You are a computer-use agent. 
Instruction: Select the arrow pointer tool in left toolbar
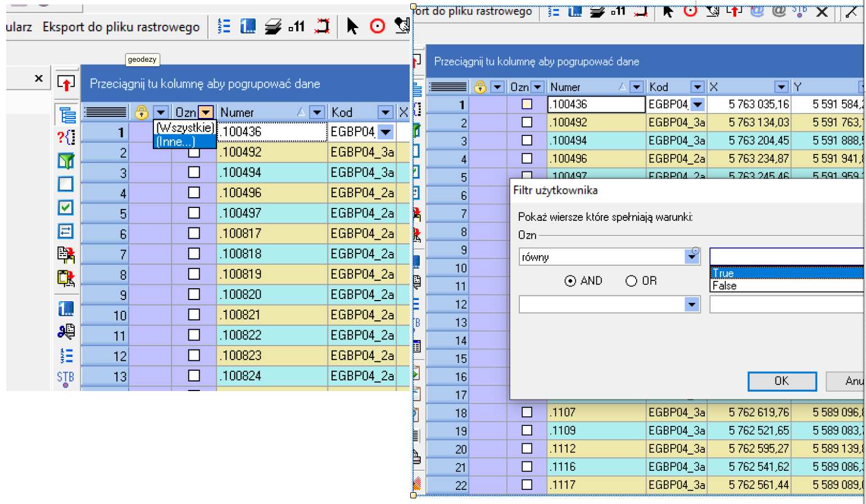click(x=352, y=26)
